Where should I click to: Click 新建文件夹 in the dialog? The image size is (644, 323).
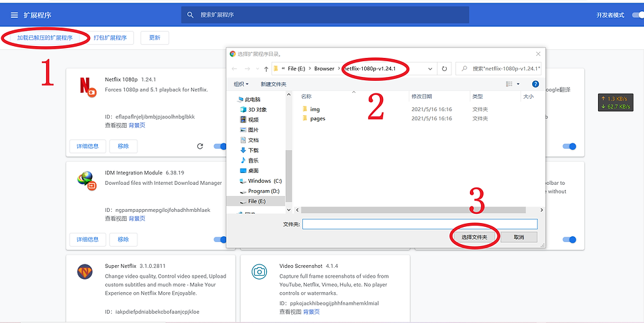(x=273, y=84)
